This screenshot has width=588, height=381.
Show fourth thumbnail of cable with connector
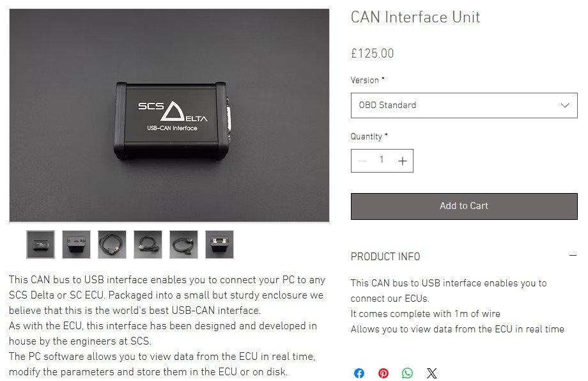pyautogui.click(x=148, y=244)
